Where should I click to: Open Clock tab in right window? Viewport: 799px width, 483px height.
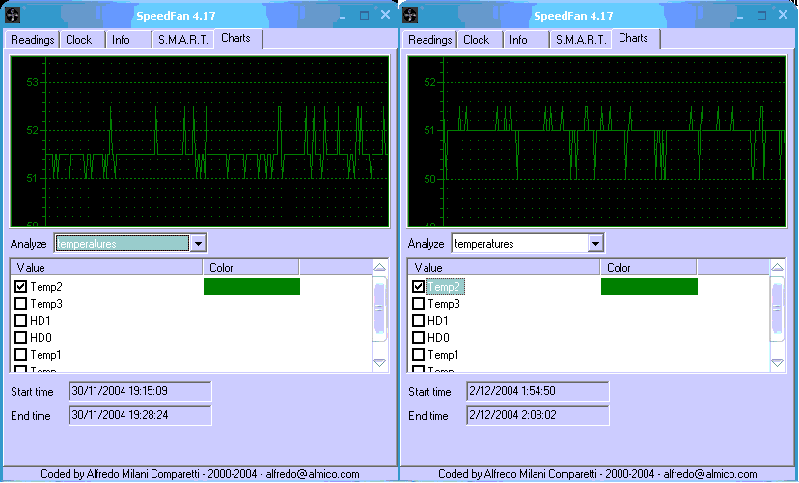pos(479,40)
